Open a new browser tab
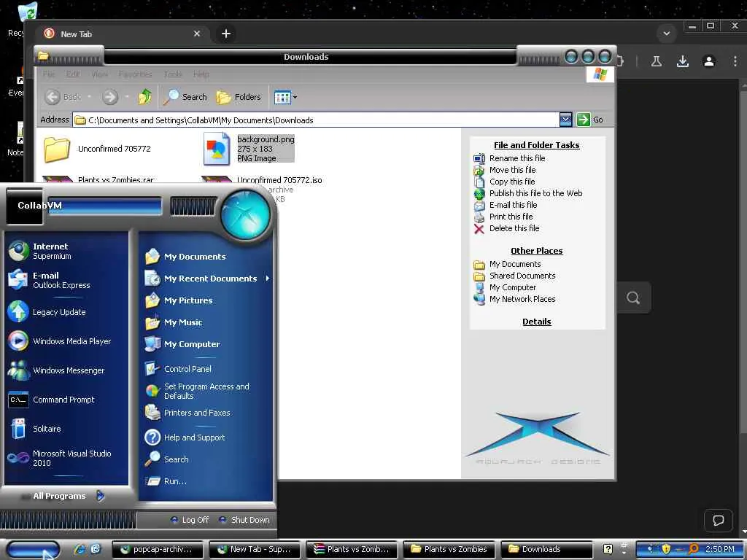747x560 pixels. (x=226, y=34)
